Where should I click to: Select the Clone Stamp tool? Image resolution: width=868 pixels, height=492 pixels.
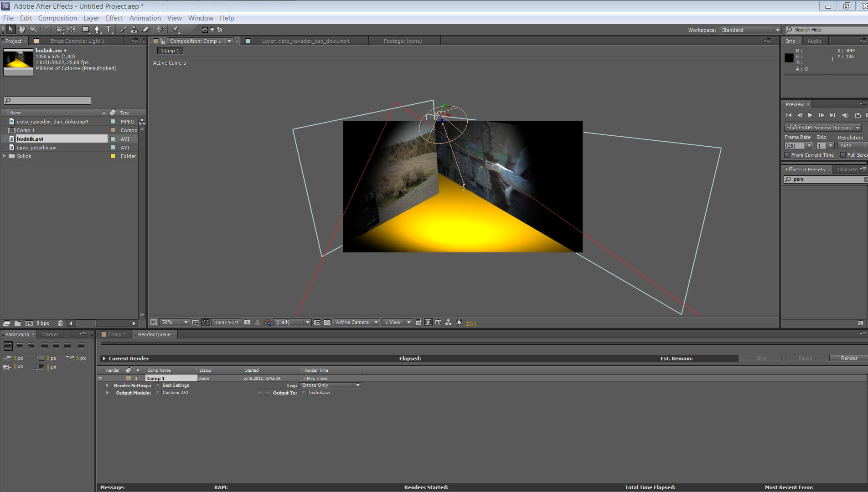[134, 30]
